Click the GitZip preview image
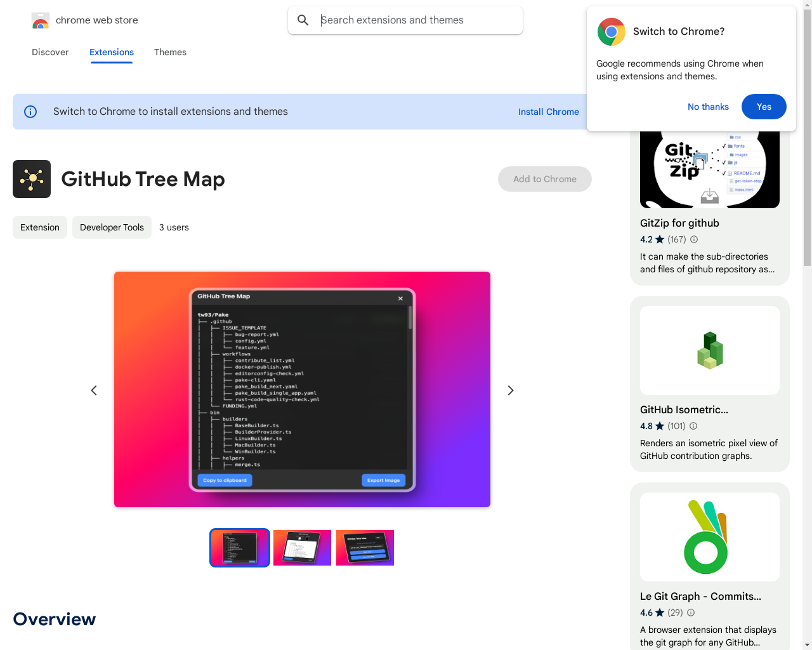This screenshot has width=812, height=650. [x=710, y=169]
